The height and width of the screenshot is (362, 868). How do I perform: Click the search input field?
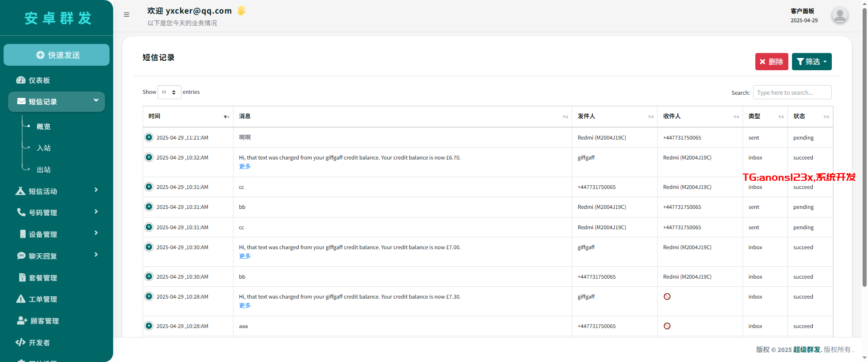click(792, 92)
